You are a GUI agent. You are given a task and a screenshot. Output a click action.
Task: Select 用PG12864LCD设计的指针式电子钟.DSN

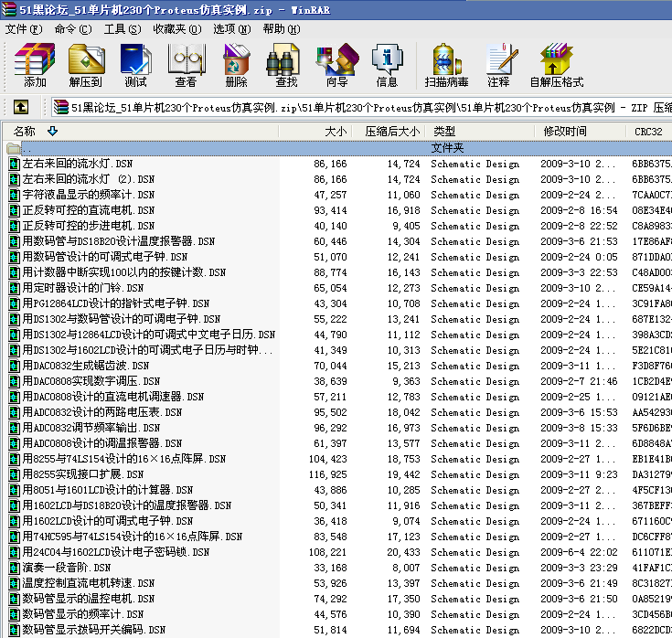[116, 303]
